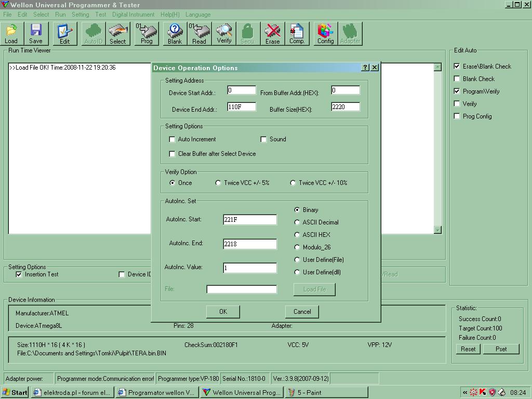This screenshot has height=399, width=532.
Task: Open the Setting menu
Action: click(x=81, y=15)
